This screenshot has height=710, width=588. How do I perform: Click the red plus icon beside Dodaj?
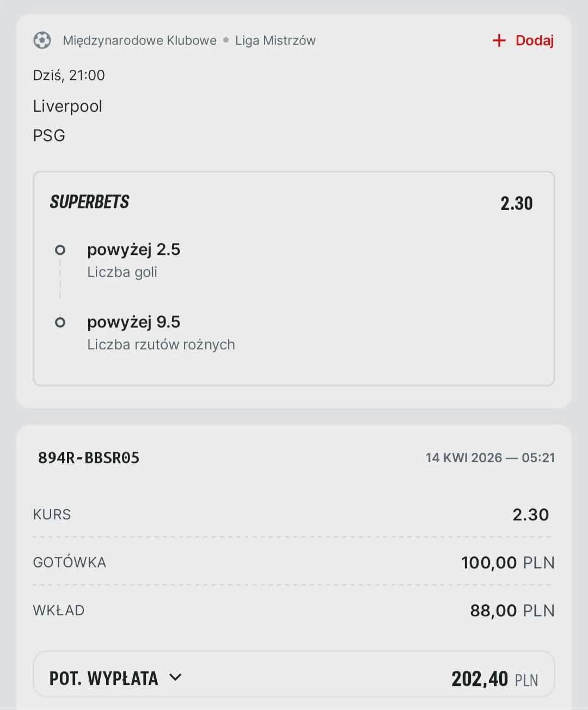point(499,40)
